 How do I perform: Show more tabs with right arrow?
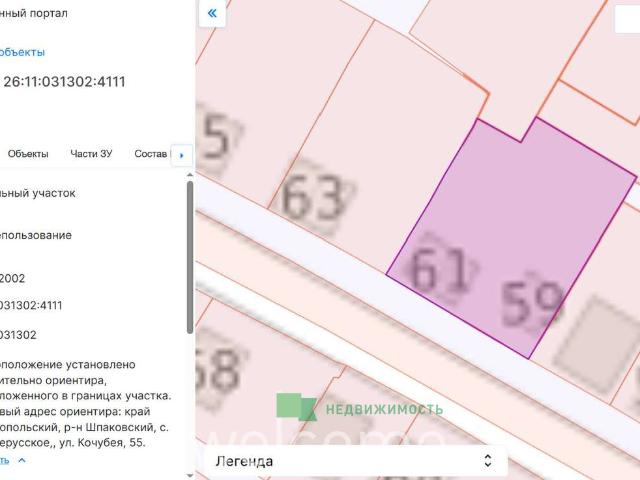click(x=182, y=155)
